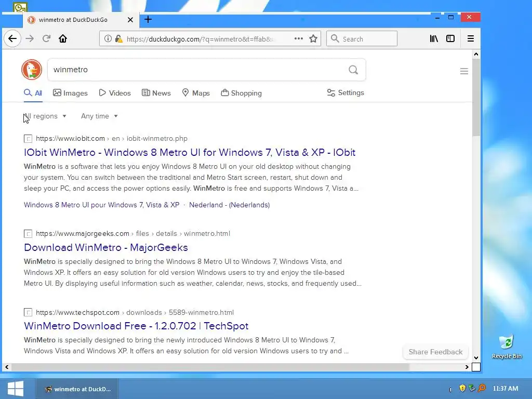This screenshot has height=399, width=532.
Task: Click the techspot.com result favicon
Action: (x=28, y=312)
